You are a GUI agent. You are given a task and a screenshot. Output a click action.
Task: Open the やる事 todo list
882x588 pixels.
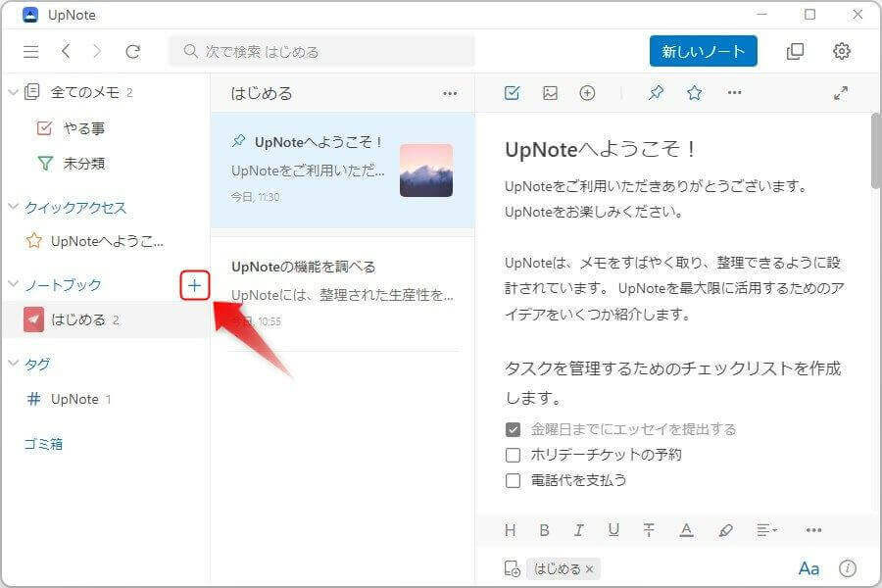click(x=84, y=128)
